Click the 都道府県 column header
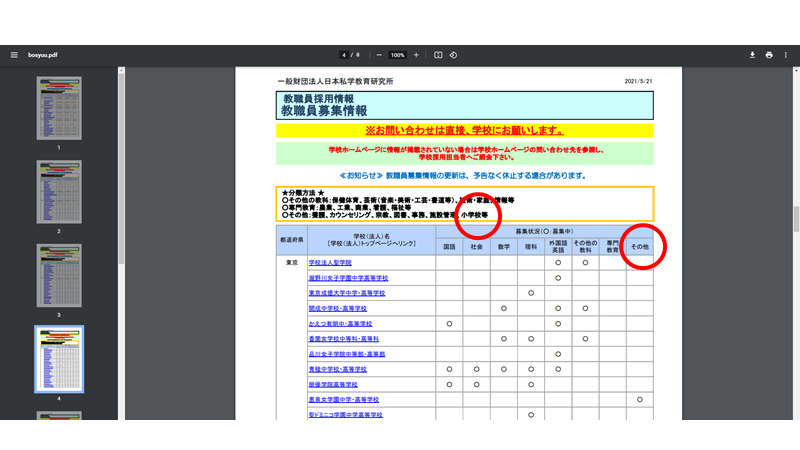The image size is (800, 450). (292, 240)
